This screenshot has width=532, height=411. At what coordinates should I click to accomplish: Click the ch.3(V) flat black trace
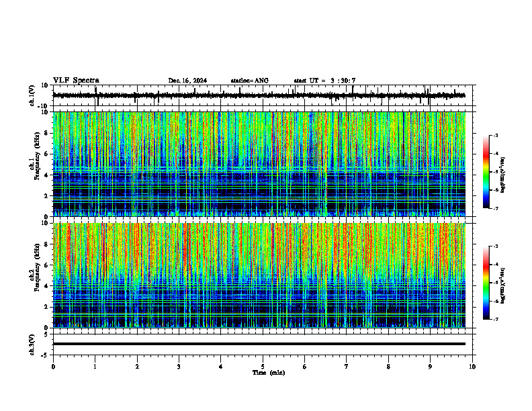[259, 344]
